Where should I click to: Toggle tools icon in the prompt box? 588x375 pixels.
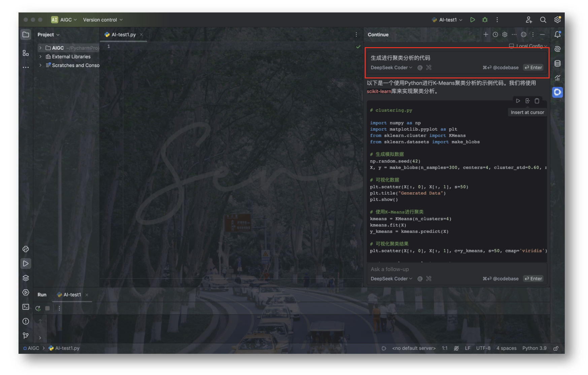point(429,68)
